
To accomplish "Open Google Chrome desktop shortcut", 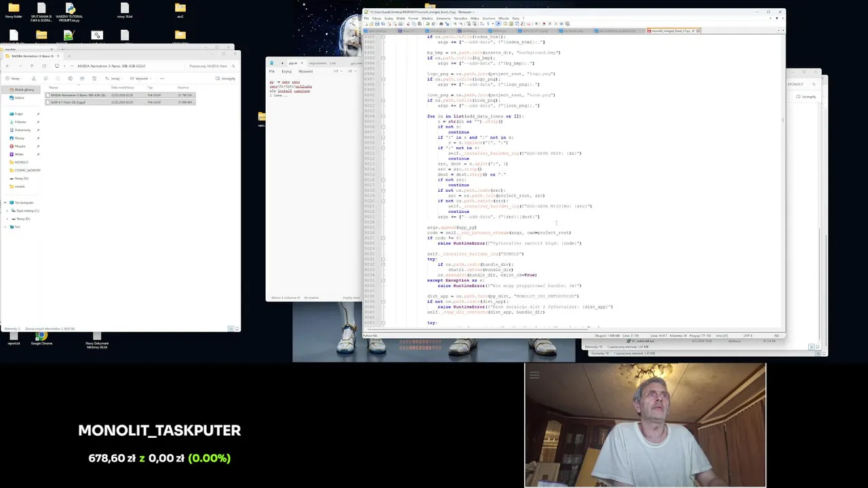I will (x=41, y=338).
